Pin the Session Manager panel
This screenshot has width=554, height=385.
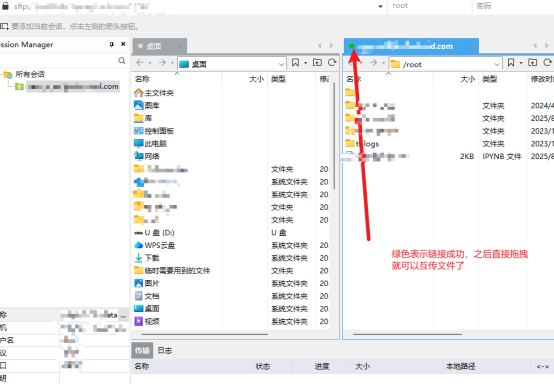112,44
